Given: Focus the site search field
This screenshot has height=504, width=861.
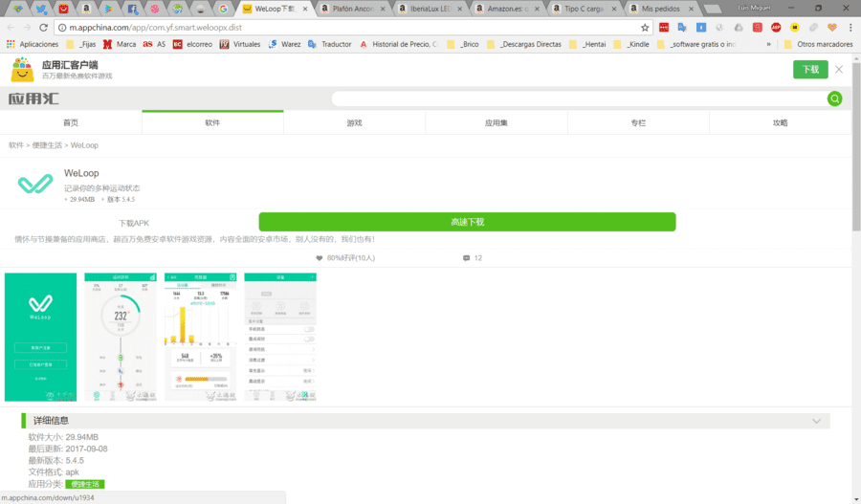Looking at the screenshot, I should click(x=578, y=99).
